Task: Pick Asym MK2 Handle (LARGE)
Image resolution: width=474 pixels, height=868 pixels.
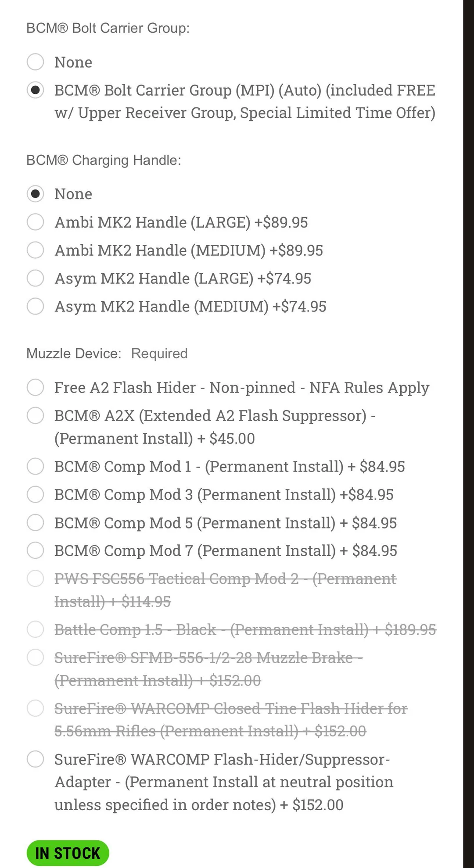Action: (x=35, y=278)
